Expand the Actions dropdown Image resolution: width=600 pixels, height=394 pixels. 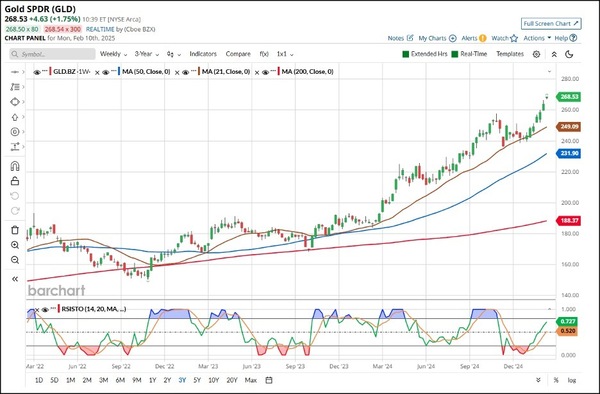pos(537,38)
